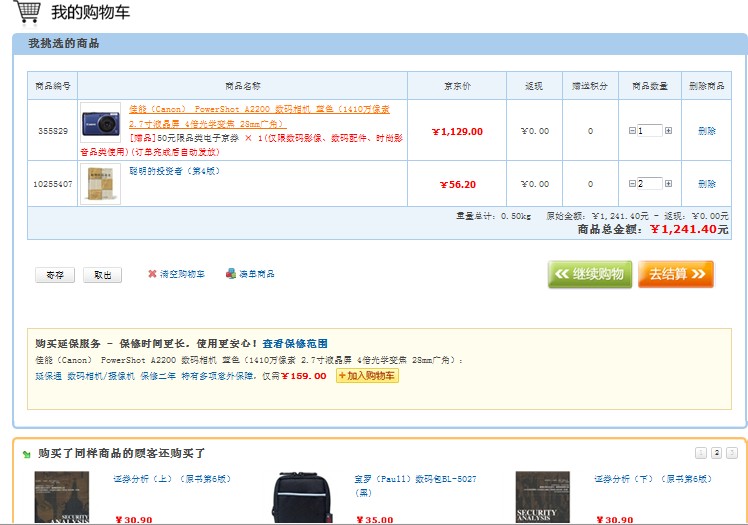Click the 商品数量 column header
748x525 pixels.
tap(650, 86)
